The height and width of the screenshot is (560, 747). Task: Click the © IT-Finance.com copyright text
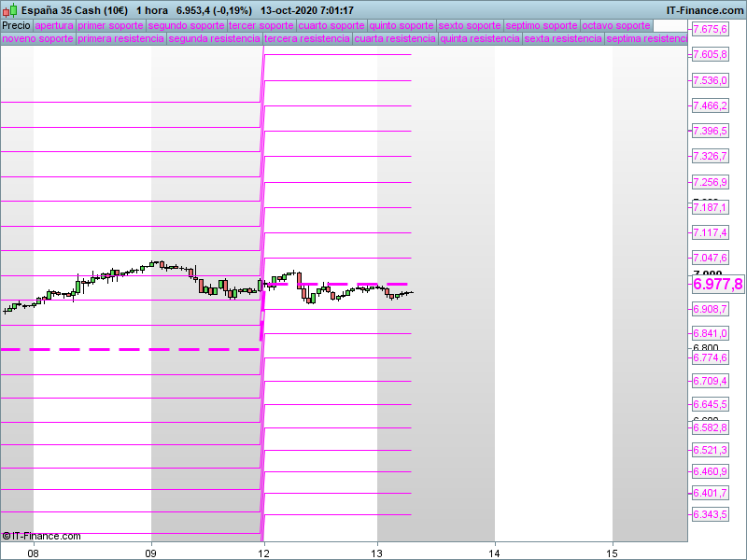tap(42, 536)
